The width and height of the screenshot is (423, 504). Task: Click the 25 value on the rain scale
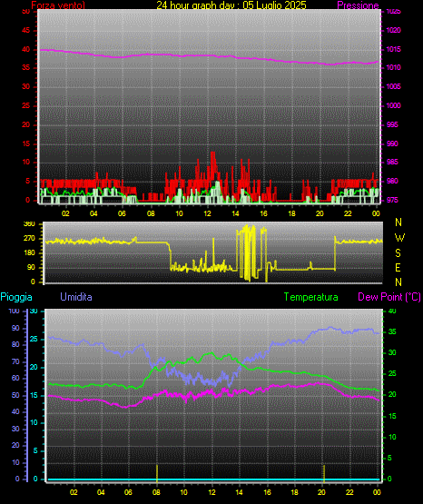coord(34,339)
